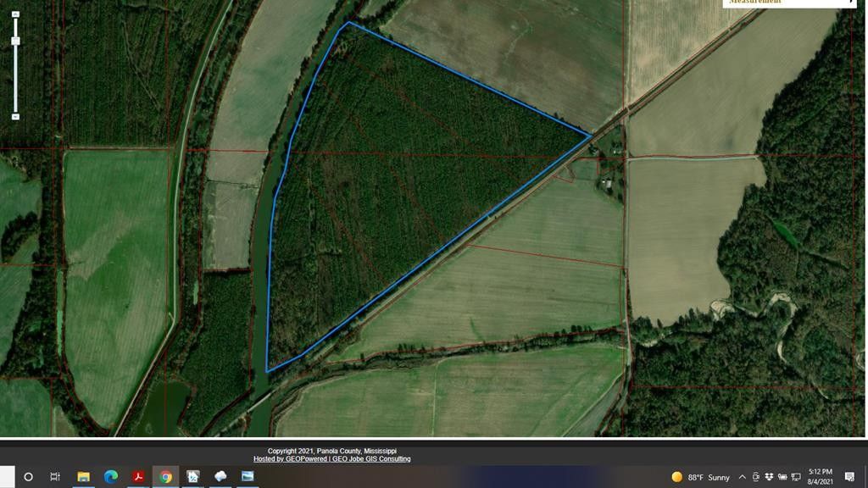The height and width of the screenshot is (488, 868).
Task: Launch Microsoft Edge from the taskbar
Action: [110, 476]
